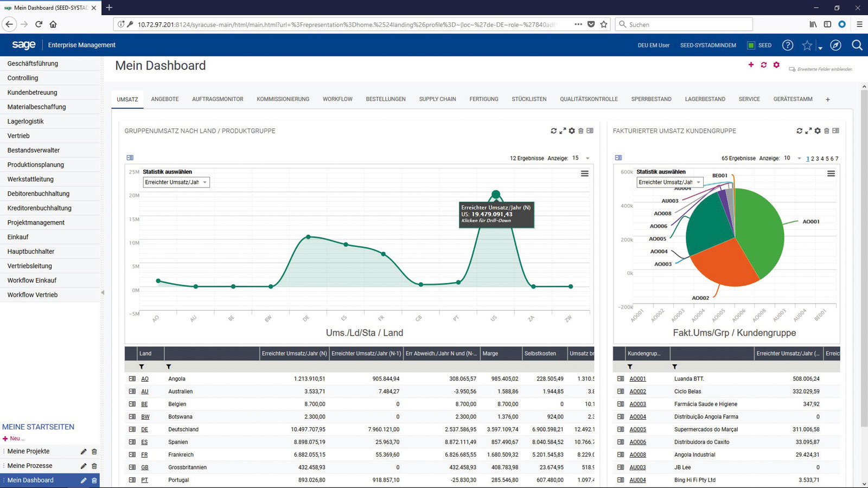Delete the Fakturierter Umsatz Kundengruppe widget

click(826, 131)
